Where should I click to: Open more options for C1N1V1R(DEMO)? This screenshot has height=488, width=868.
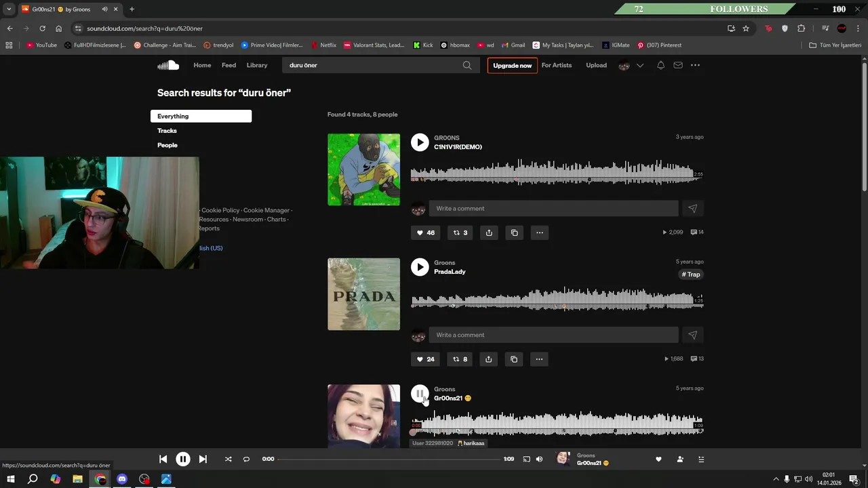pyautogui.click(x=540, y=232)
